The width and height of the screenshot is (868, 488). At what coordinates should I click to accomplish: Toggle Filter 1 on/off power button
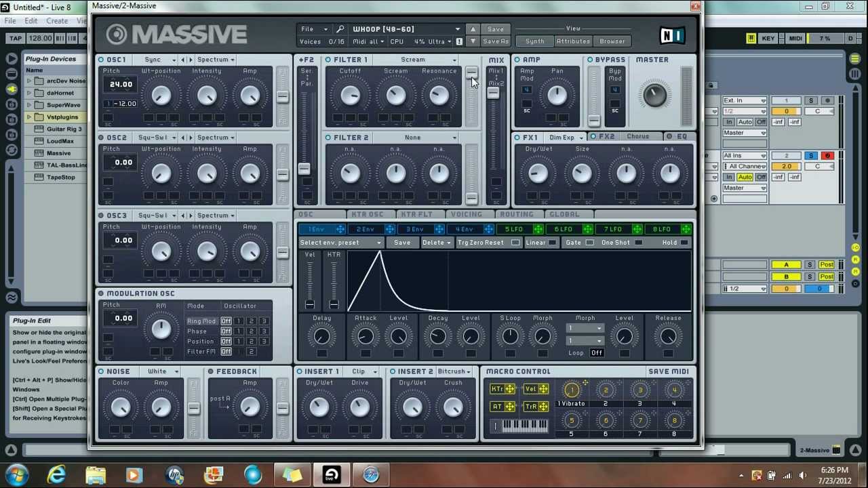click(x=328, y=60)
